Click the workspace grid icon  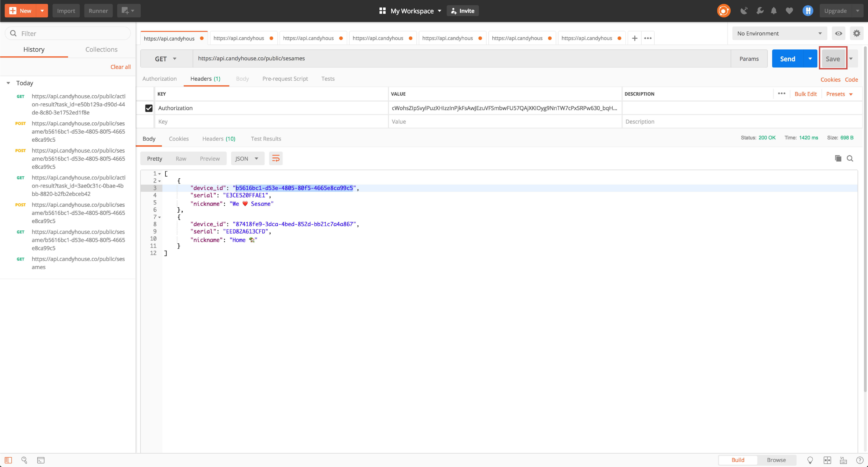tap(382, 11)
